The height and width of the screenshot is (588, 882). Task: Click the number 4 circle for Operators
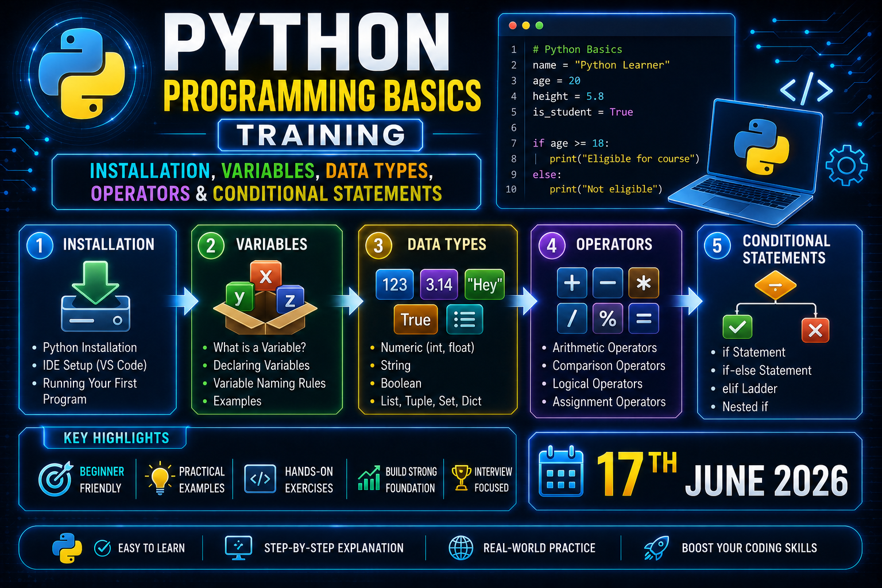click(552, 245)
